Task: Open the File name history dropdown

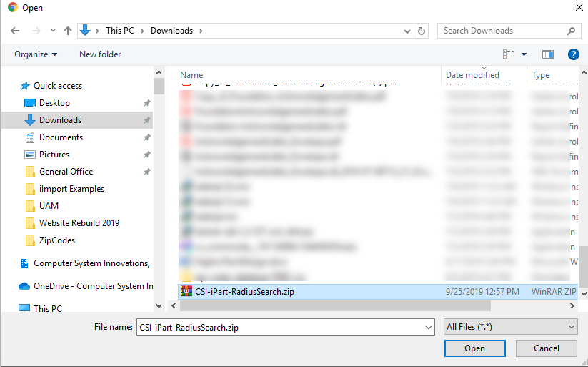Action: click(428, 327)
